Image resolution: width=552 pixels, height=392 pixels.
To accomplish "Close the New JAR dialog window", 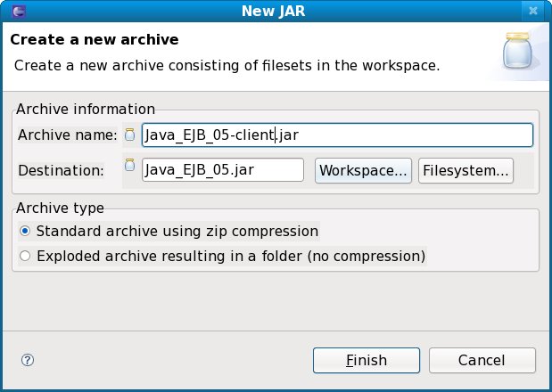I will click(x=534, y=11).
